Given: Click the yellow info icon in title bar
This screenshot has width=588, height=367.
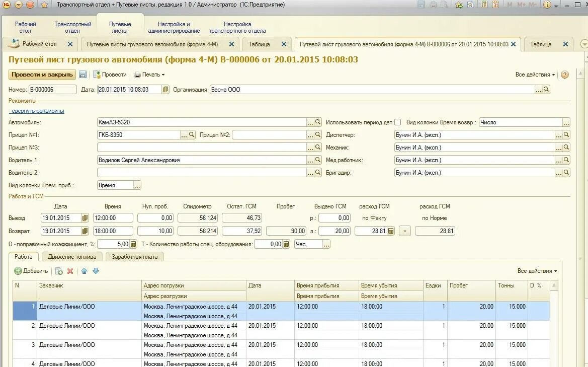Looking at the screenshot, I should coord(547,5).
